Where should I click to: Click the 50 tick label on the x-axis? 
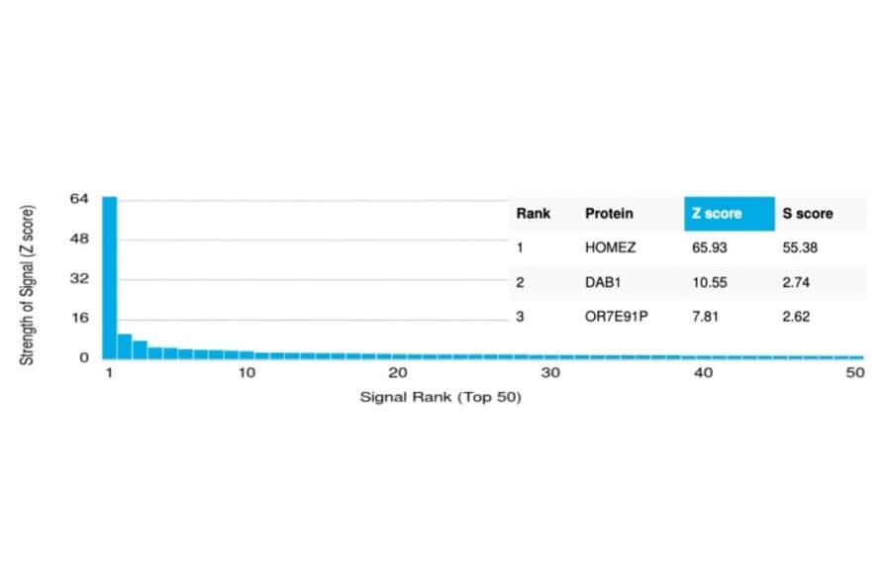click(x=856, y=373)
